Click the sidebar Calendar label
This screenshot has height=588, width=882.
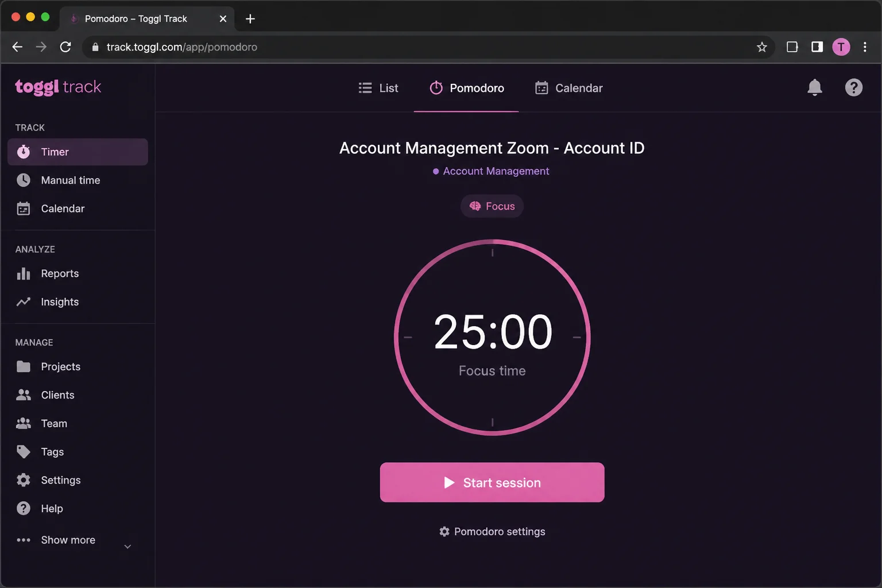click(x=63, y=208)
